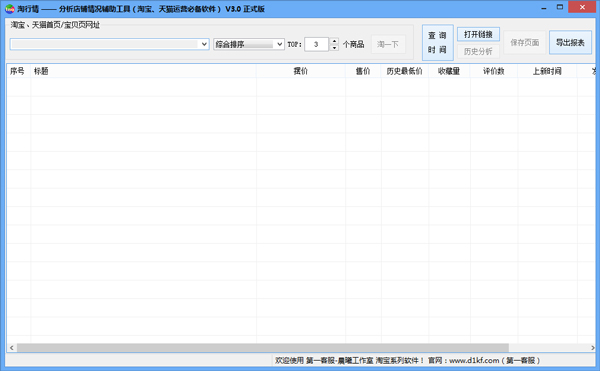Expand the URL history dropdown arrow

click(204, 44)
